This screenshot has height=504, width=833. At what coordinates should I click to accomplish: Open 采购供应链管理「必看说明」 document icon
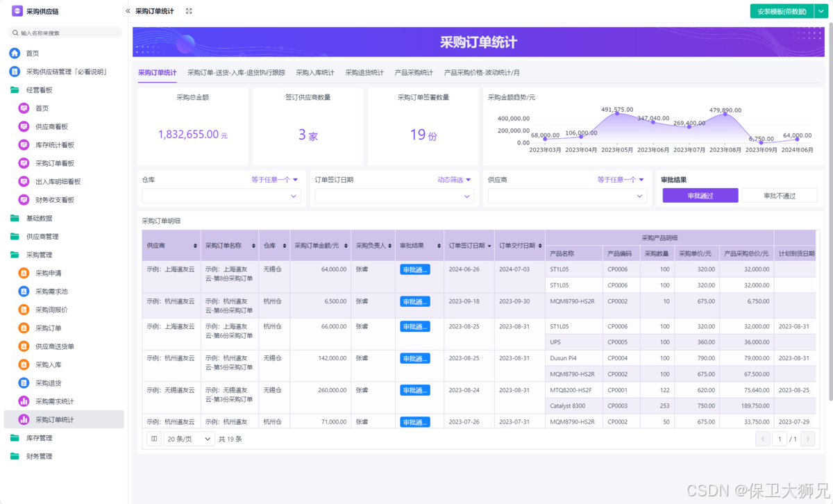15,72
